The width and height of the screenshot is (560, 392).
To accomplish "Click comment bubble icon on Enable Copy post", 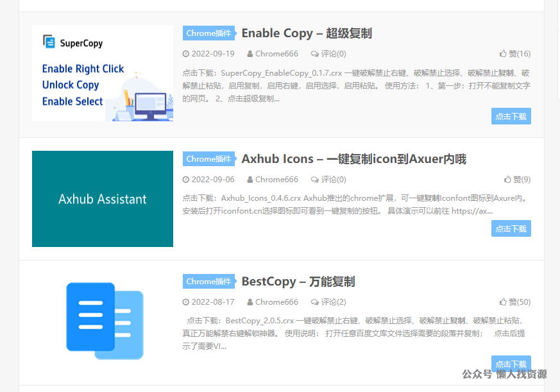I will coord(315,54).
